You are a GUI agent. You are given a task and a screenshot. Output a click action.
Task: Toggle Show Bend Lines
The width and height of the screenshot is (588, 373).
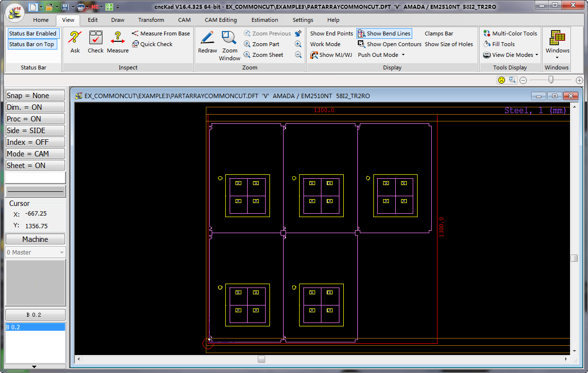[x=384, y=34]
